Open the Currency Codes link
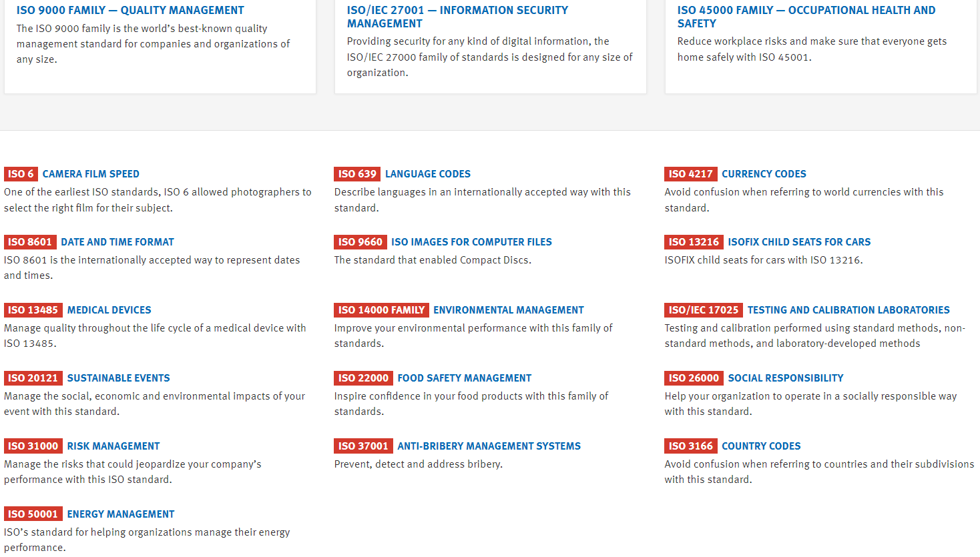The width and height of the screenshot is (980, 557). (764, 174)
